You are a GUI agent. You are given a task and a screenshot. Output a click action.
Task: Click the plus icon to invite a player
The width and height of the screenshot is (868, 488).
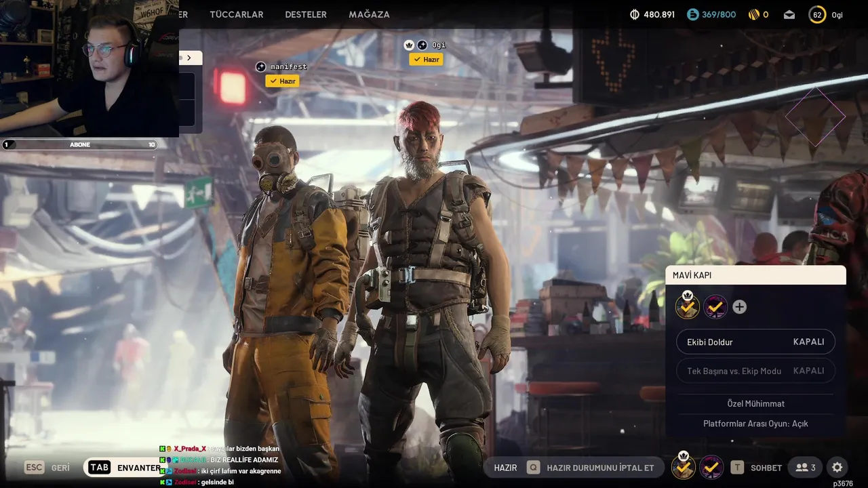click(739, 307)
